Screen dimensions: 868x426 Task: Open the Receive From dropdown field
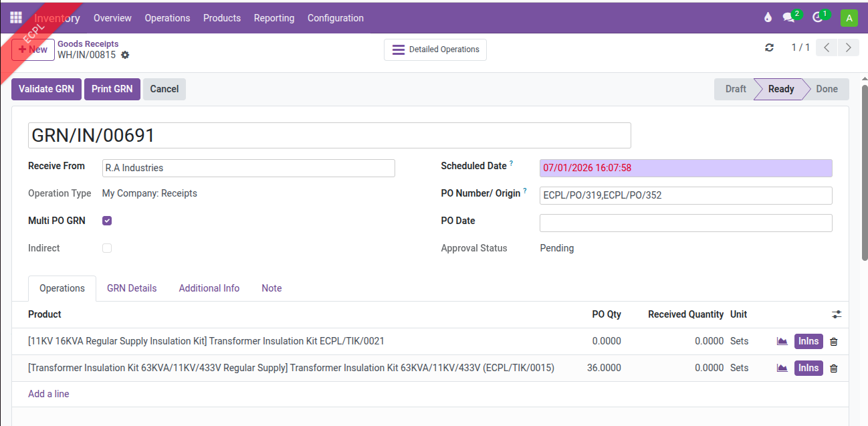click(x=248, y=168)
